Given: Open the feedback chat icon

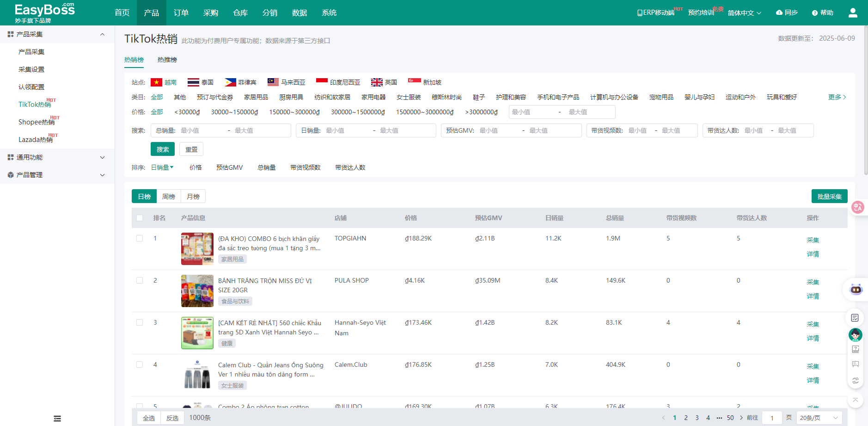Looking at the screenshot, I should click(855, 364).
